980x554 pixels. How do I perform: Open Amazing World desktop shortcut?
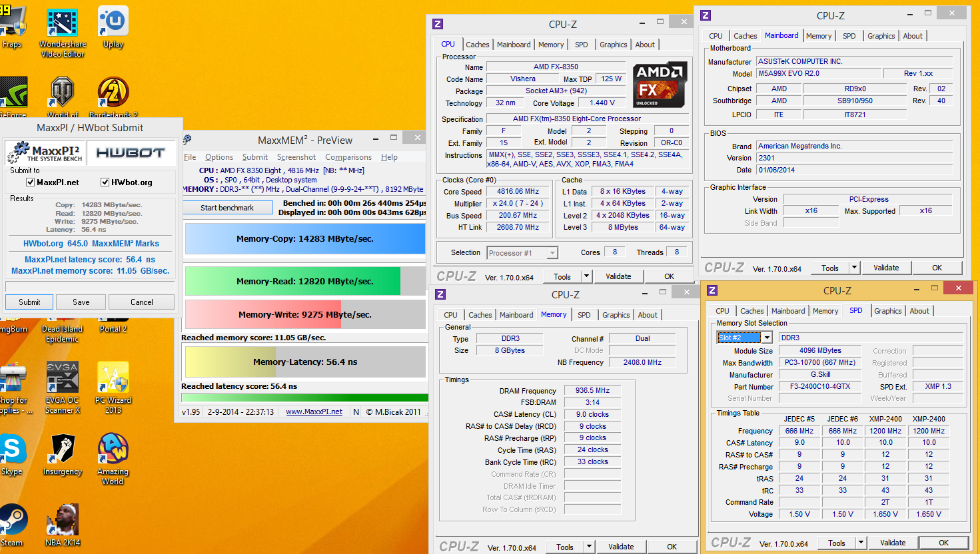[x=113, y=459]
